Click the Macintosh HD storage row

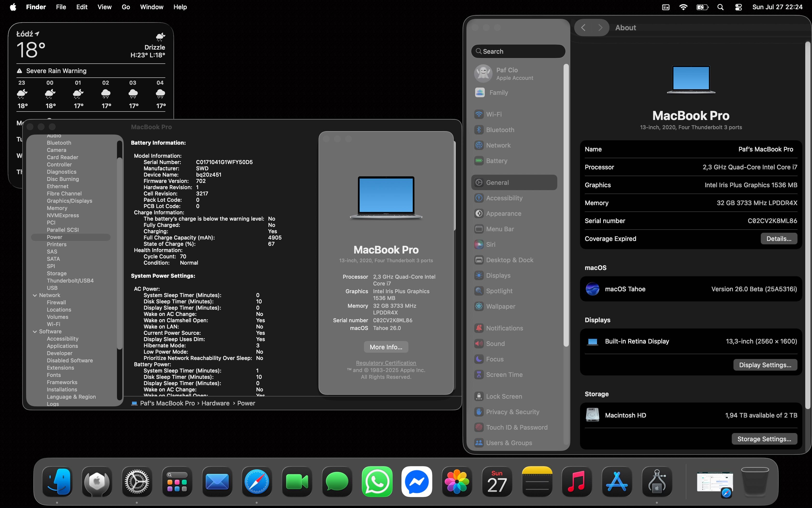[x=691, y=415]
